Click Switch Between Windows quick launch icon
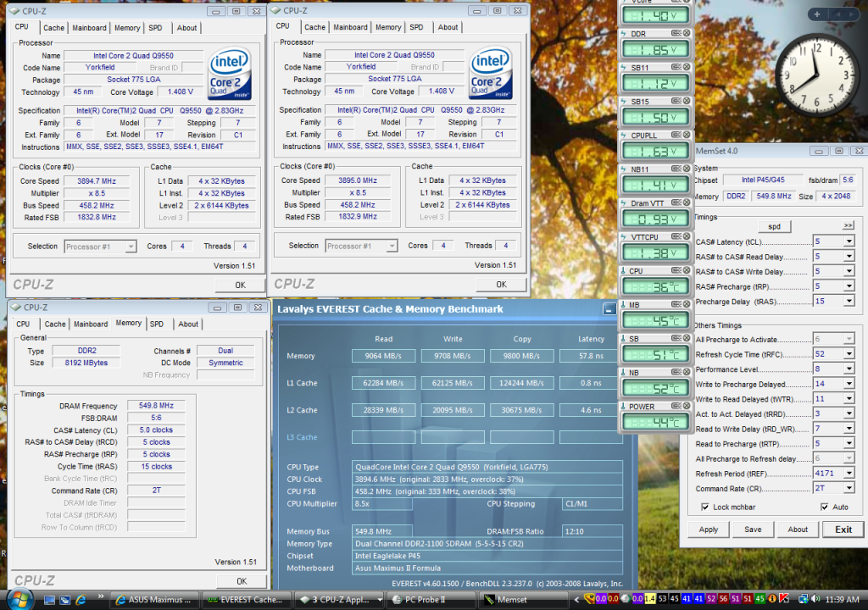The image size is (868, 610). point(65,600)
